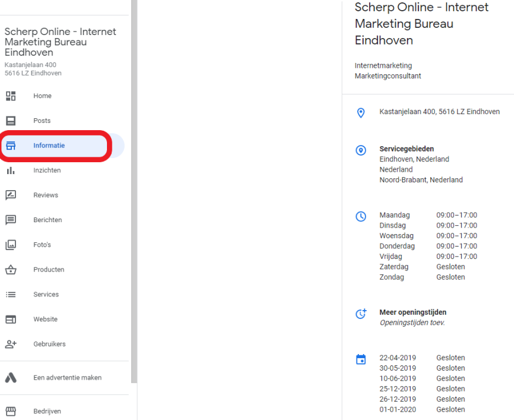Click the address location pin icon
The width and height of the screenshot is (514, 420).
pos(361,113)
